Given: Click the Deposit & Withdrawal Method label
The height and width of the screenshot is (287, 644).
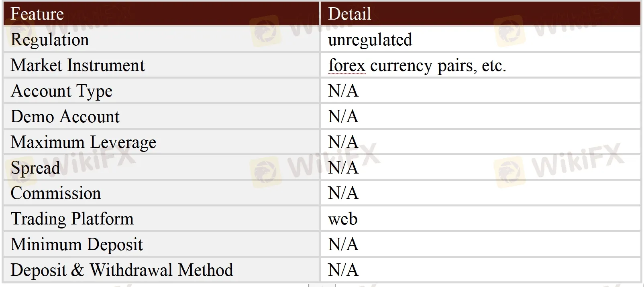Looking at the screenshot, I should (x=122, y=270).
